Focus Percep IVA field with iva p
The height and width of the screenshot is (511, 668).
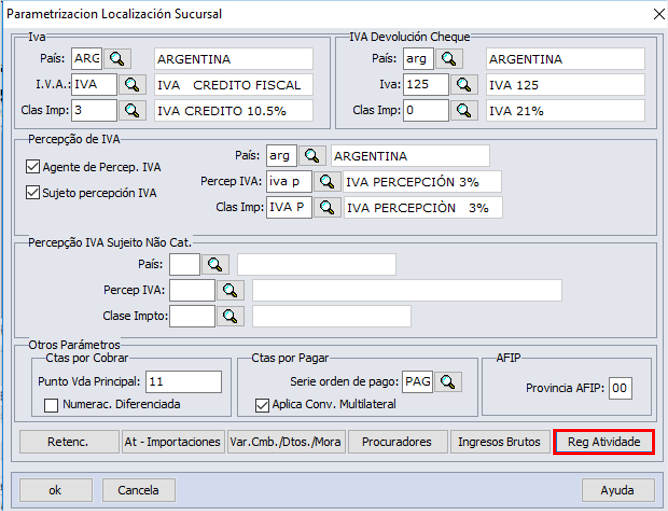tap(289, 182)
